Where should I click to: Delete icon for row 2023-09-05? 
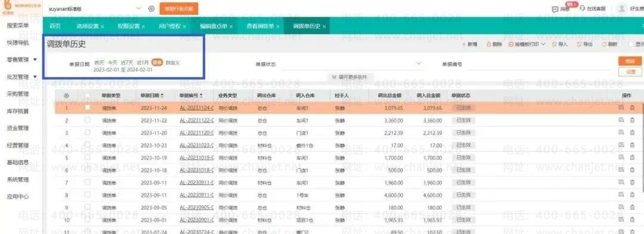point(632,207)
